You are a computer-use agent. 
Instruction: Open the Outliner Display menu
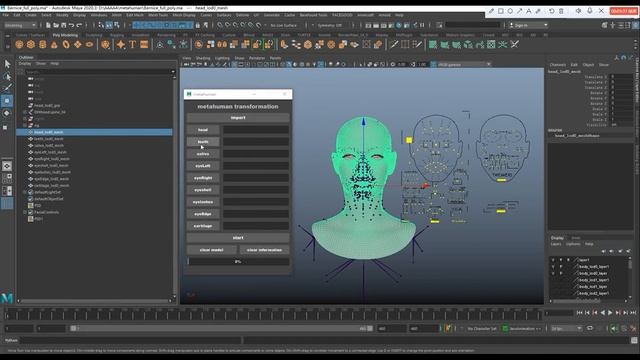25,64
